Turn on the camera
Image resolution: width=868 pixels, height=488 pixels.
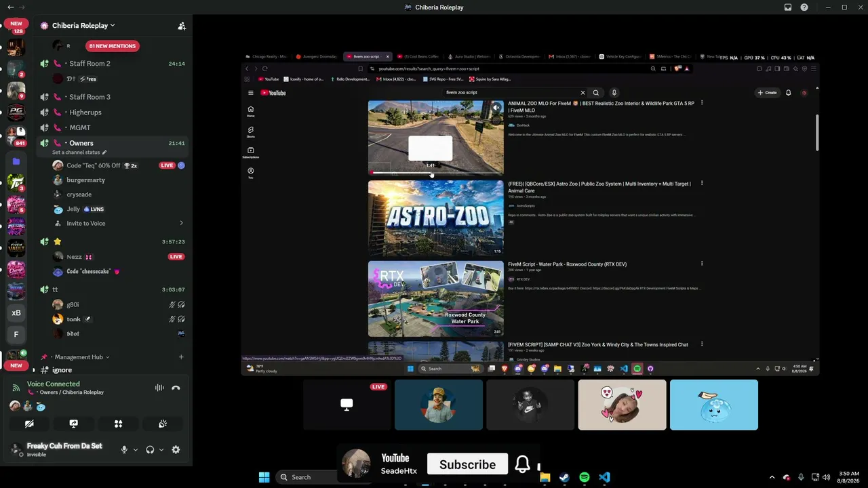tap(29, 424)
